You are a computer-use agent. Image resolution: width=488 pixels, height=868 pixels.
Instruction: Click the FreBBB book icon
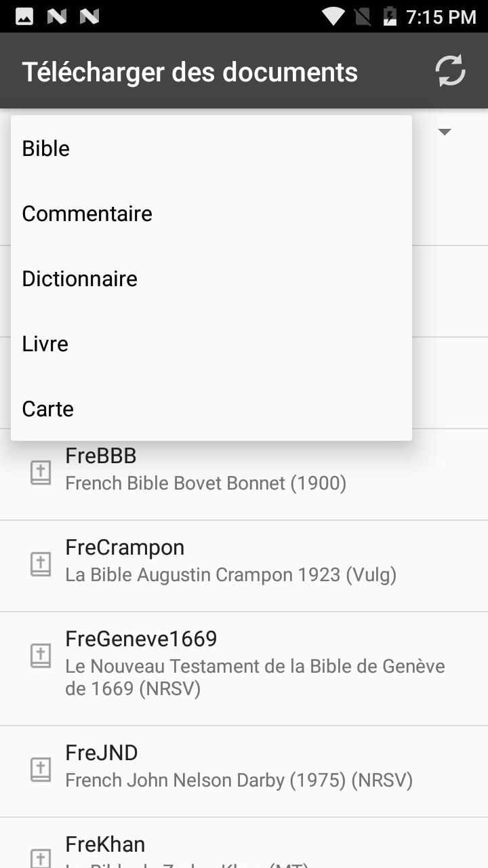pos(41,473)
